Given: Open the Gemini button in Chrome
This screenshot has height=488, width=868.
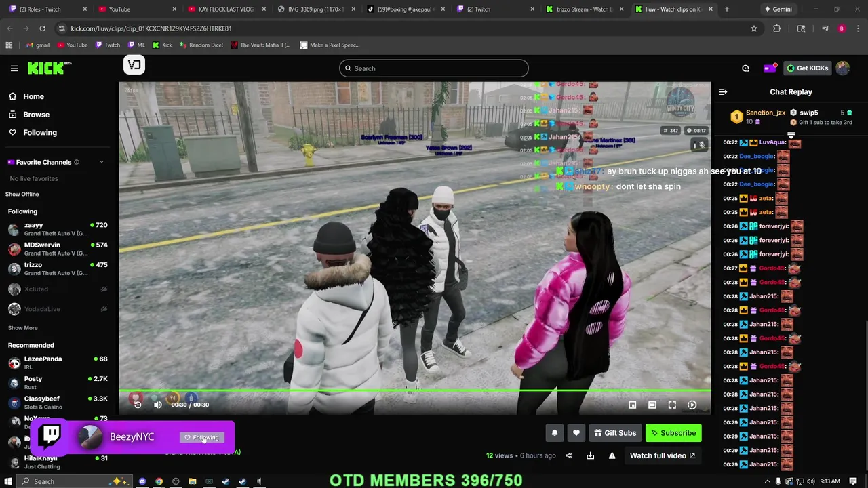Looking at the screenshot, I should tap(777, 9).
